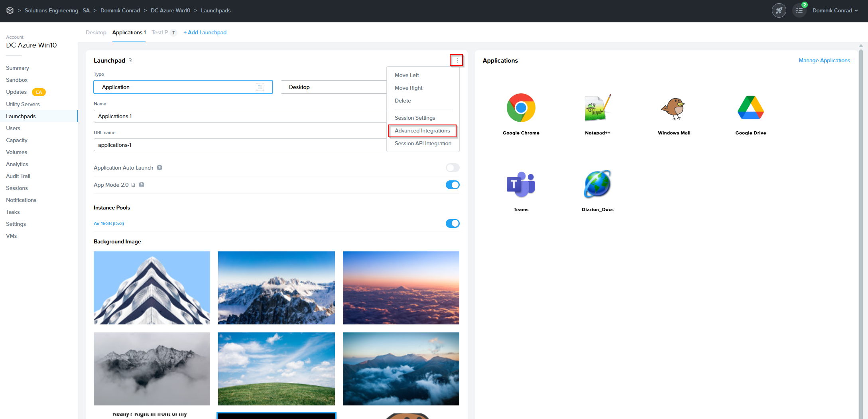
Task: Choose Advanced Integrations from the menu
Action: pyautogui.click(x=422, y=130)
